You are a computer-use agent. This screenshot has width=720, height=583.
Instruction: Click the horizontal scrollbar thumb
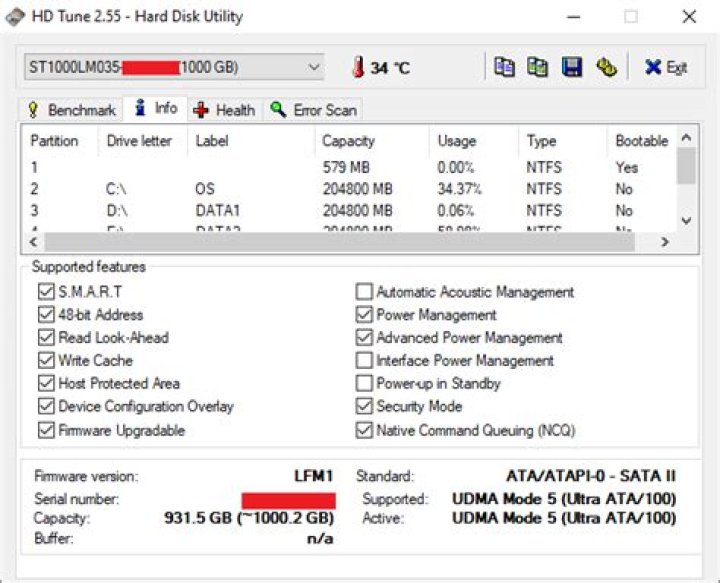click(x=340, y=241)
